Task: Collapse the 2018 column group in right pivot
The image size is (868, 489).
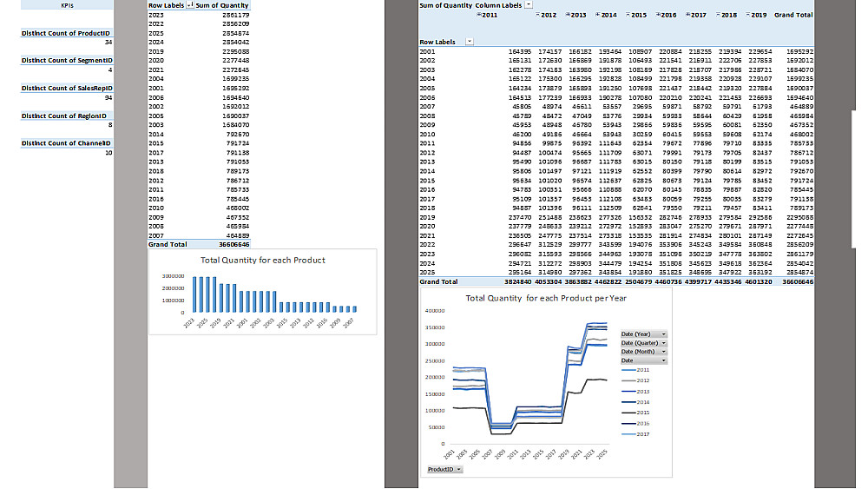Action: [718, 15]
